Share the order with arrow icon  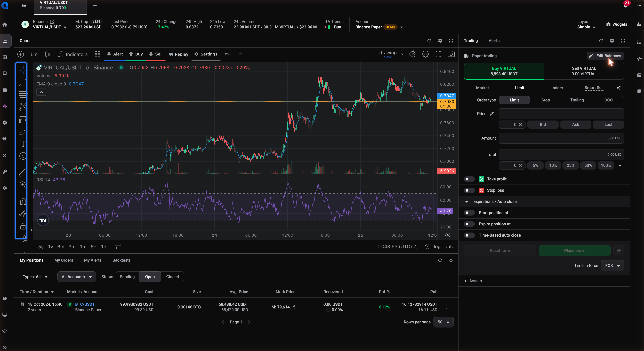[x=619, y=251]
